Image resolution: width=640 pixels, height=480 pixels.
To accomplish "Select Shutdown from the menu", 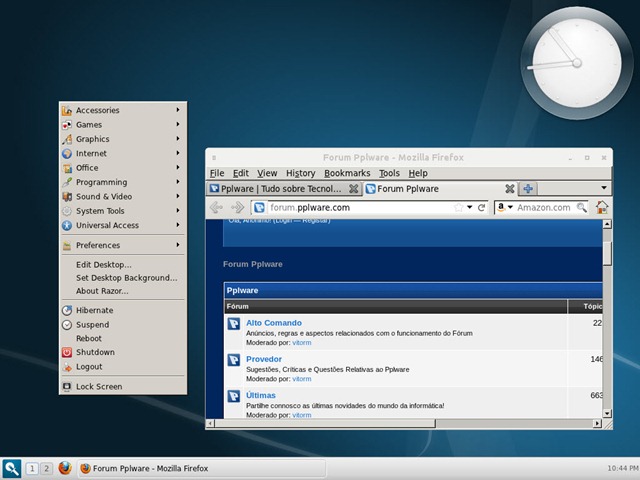I will pyautogui.click(x=122, y=352).
